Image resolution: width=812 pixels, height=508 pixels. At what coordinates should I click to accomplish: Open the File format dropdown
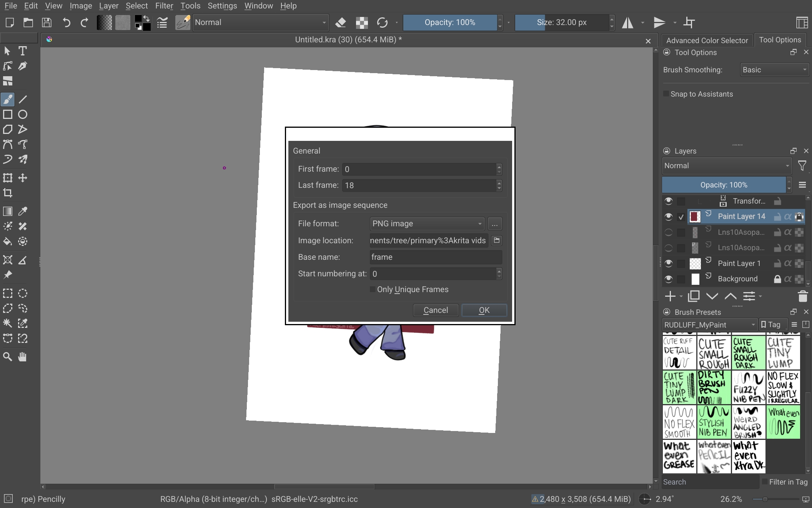pos(427,224)
